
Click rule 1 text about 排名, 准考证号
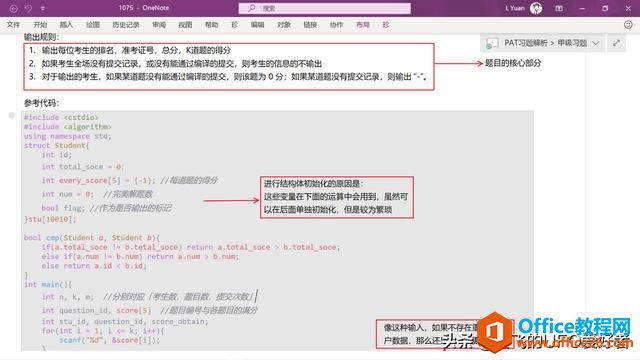pos(136,50)
